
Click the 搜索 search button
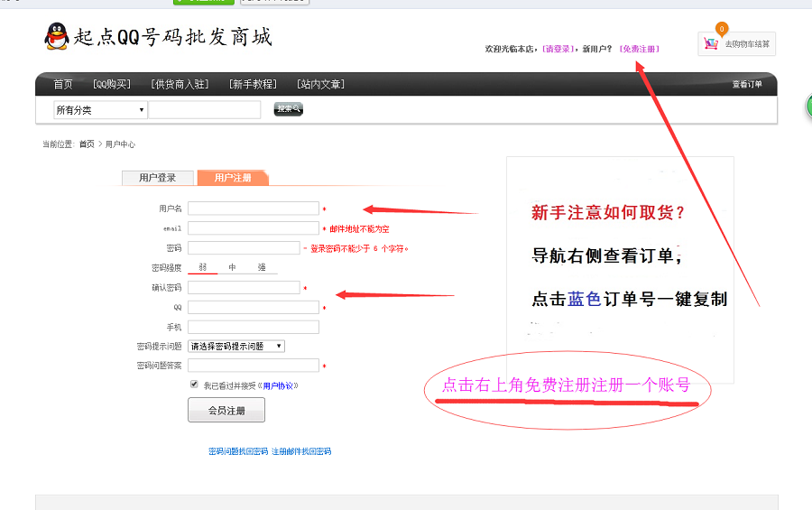click(289, 109)
